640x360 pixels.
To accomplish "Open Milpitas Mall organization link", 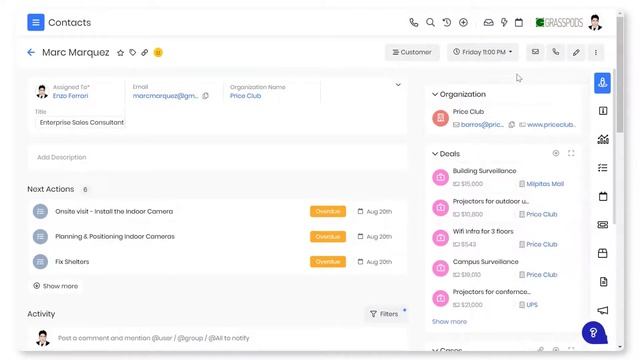I will (545, 184).
